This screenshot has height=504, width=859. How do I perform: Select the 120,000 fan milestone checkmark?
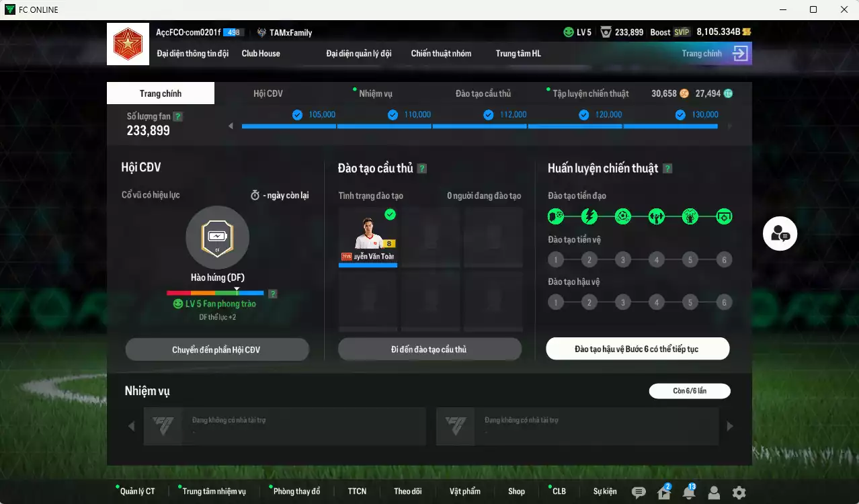point(584,115)
